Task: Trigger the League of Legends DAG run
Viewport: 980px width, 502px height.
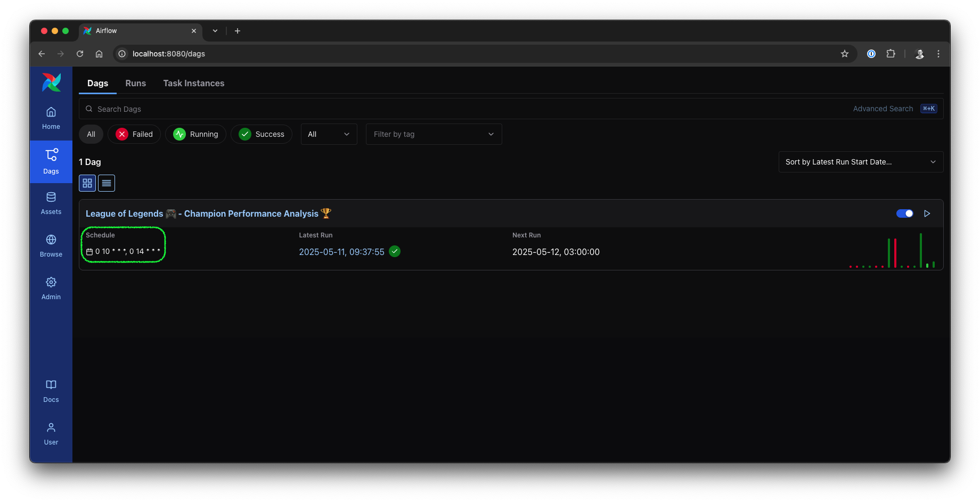Action: point(927,213)
